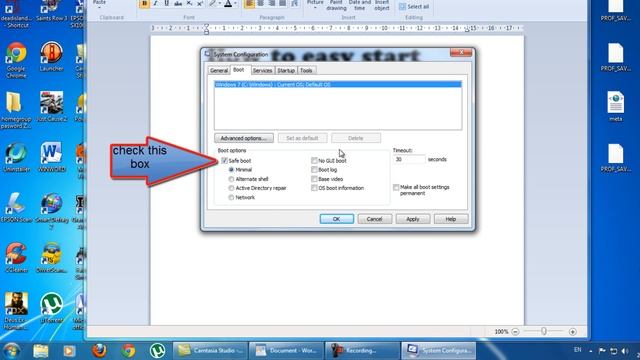Align text left in WordPad

[249, 4]
